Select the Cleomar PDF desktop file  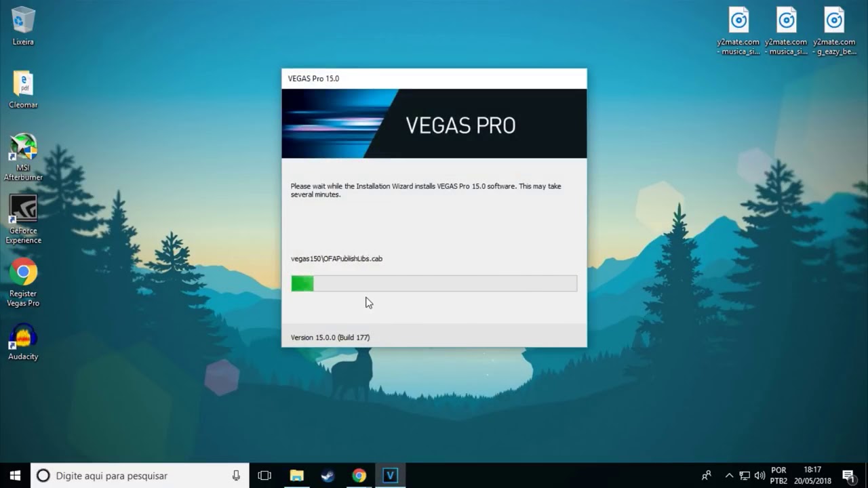[x=23, y=89]
